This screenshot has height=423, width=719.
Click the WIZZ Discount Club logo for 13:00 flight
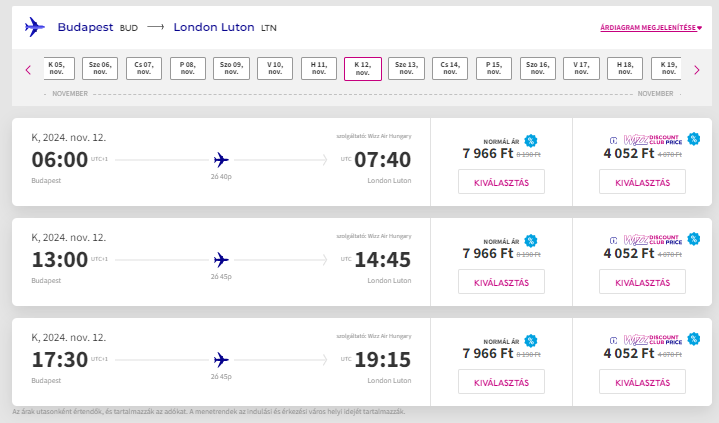pos(653,240)
